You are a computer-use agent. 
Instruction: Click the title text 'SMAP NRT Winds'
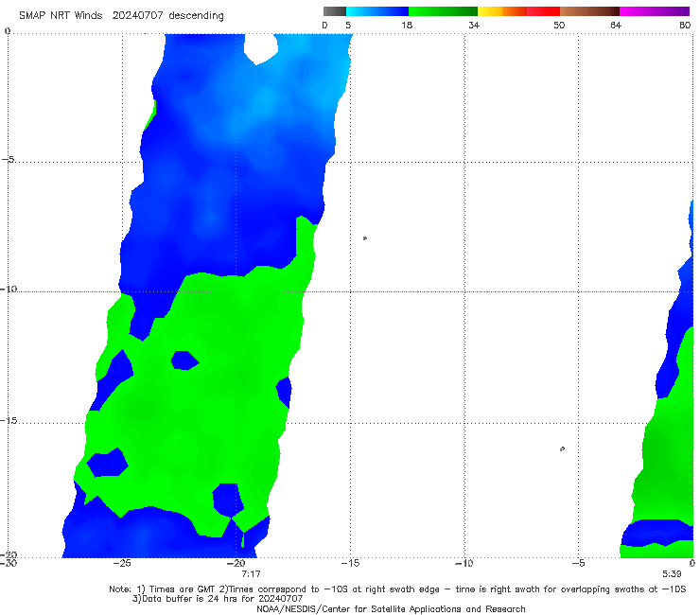(x=61, y=16)
